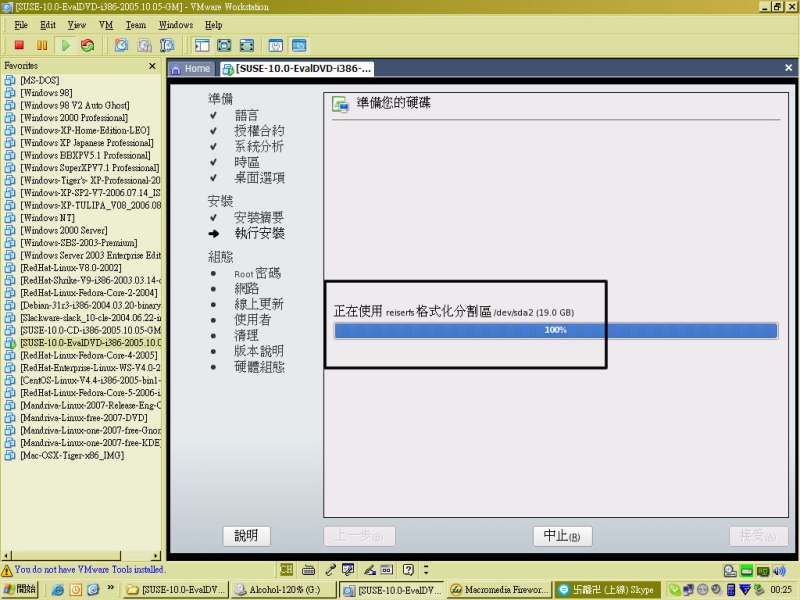Click the Quick Switch toolbar icon
Viewport: 800px width, 600px height.
(246, 45)
